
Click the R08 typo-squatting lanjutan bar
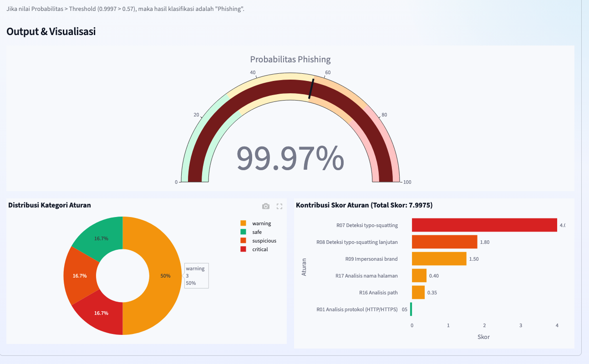[x=444, y=242]
